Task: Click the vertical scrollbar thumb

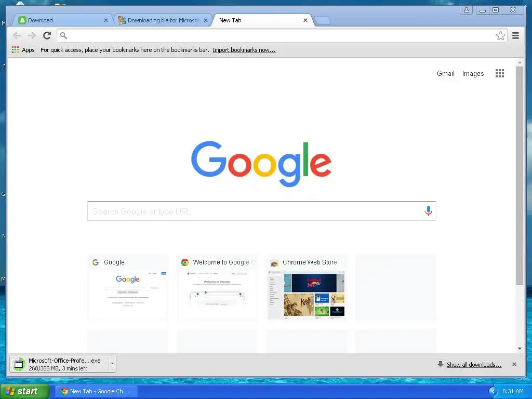Action: click(x=520, y=176)
